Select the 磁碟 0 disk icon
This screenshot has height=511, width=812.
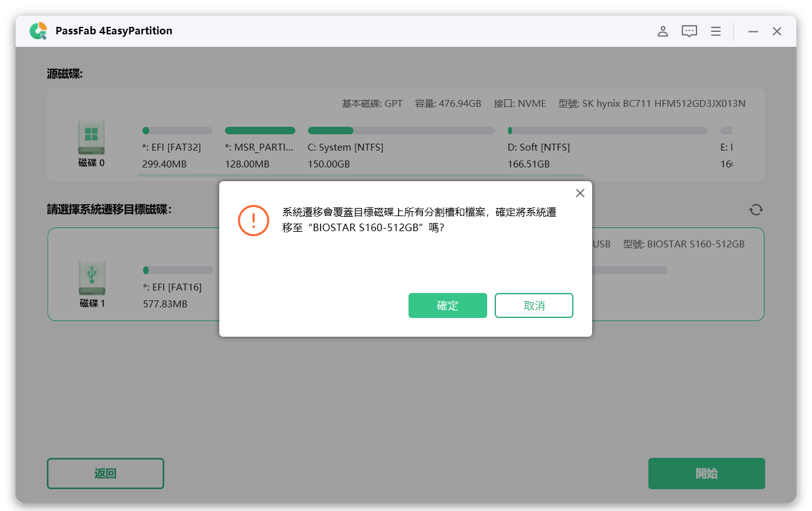coord(91,137)
